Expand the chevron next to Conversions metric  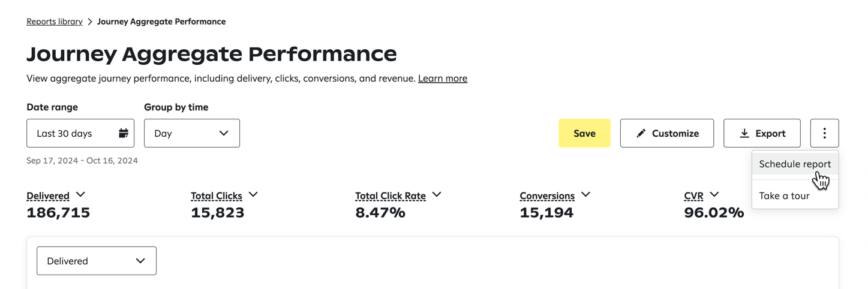click(x=585, y=194)
